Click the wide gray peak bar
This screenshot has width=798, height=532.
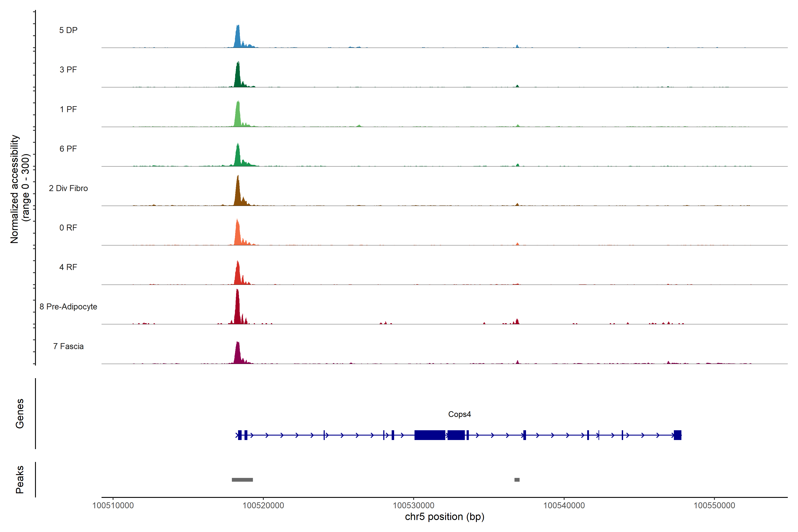coord(242,479)
